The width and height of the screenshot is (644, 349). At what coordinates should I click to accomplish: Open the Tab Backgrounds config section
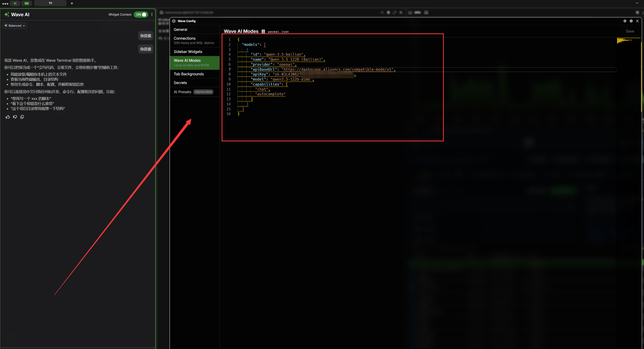point(195,74)
